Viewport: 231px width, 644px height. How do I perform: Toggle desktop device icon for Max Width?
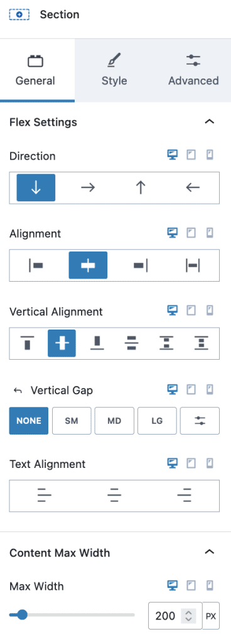click(173, 586)
